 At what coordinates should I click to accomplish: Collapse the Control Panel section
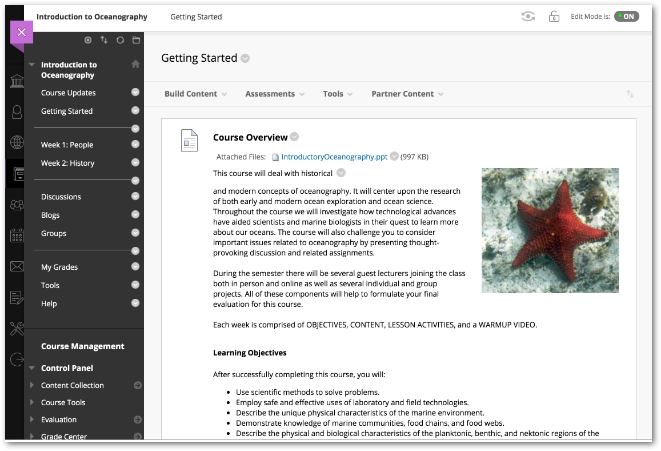click(x=32, y=368)
